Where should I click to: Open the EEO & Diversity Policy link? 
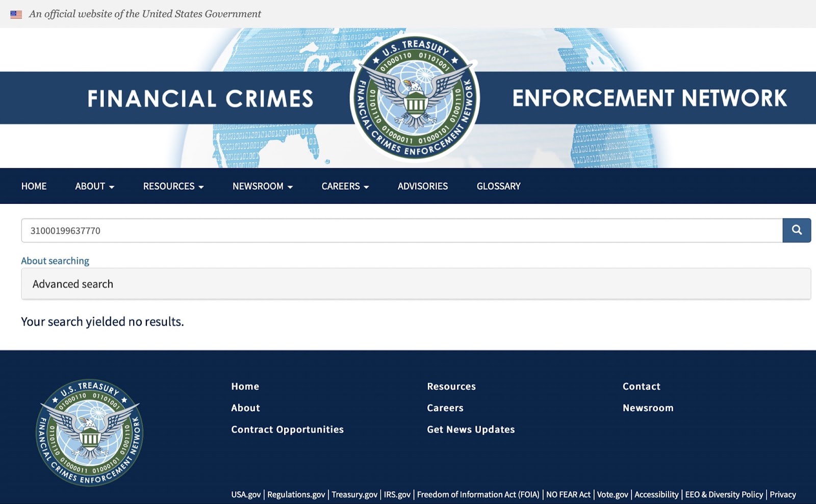724,494
